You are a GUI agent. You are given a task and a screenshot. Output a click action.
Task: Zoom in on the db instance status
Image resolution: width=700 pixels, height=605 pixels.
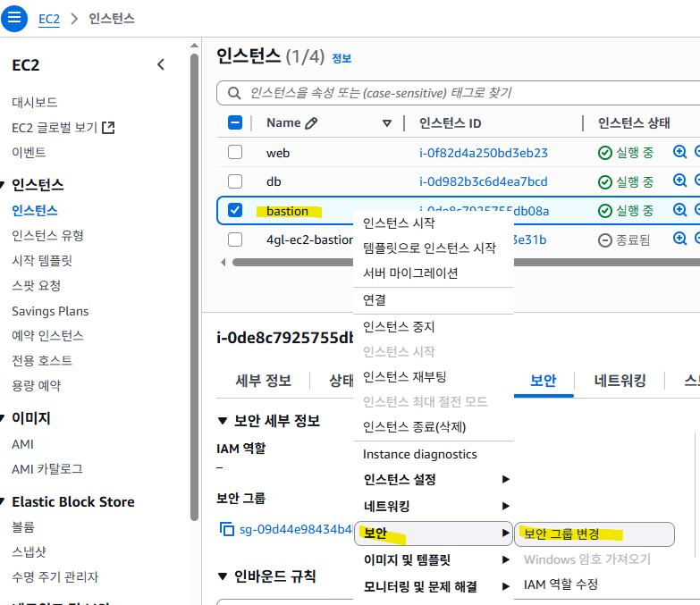click(x=679, y=181)
